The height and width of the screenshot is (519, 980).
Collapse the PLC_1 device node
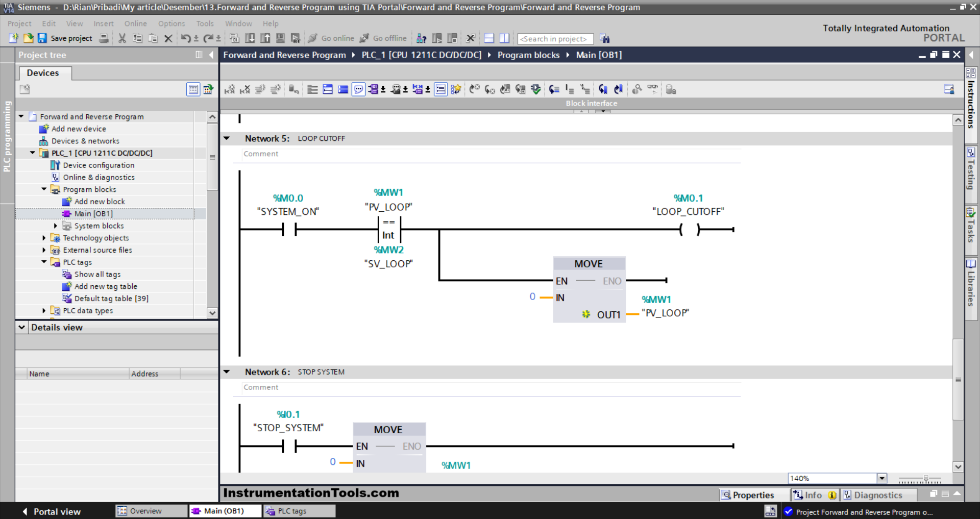tap(33, 153)
